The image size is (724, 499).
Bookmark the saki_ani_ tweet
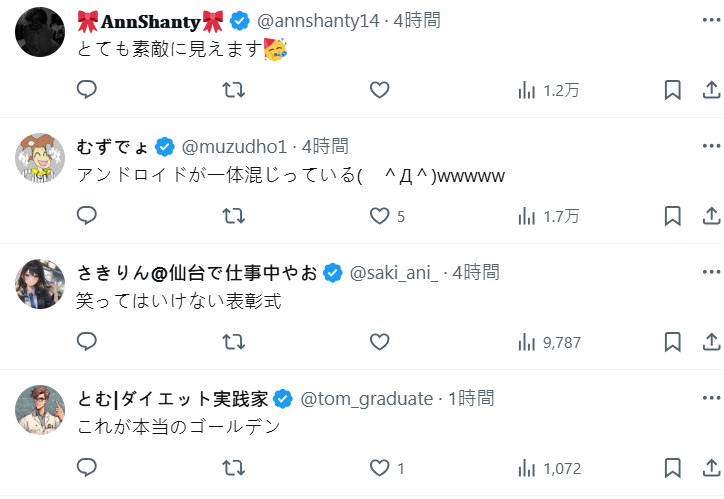673,342
